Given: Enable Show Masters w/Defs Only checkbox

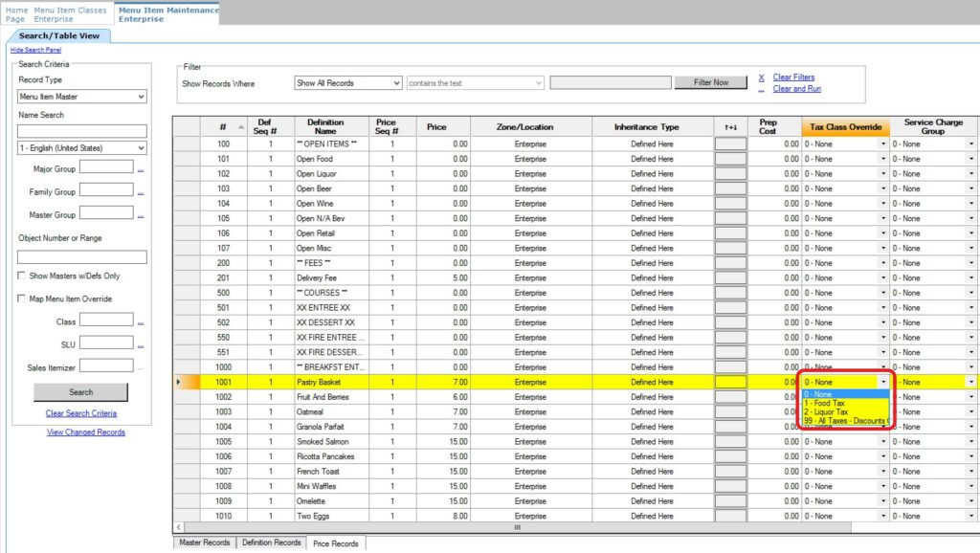Looking at the screenshot, I should point(22,276).
